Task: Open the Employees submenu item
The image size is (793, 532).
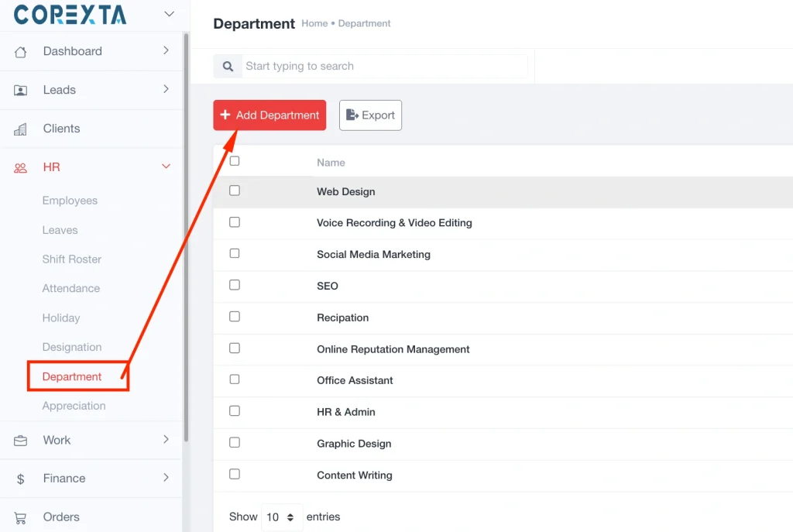Action: click(x=70, y=201)
